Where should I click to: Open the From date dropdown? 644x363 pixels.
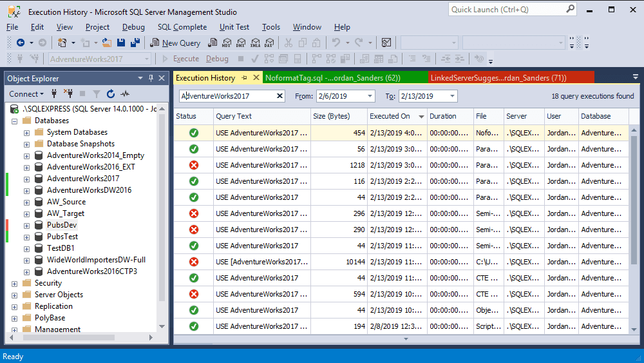pyautogui.click(x=370, y=96)
